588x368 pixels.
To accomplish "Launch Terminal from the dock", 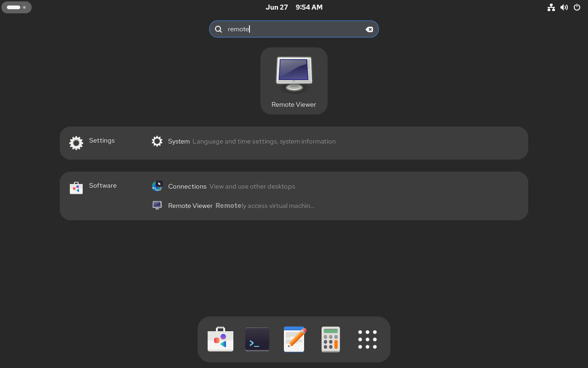I will click(257, 339).
